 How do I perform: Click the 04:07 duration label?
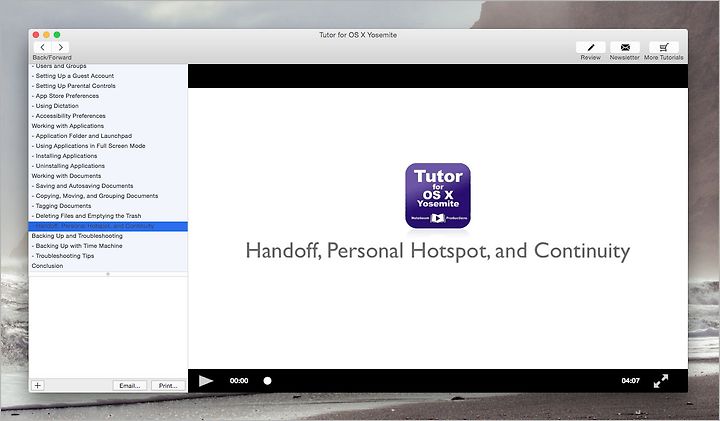coord(630,381)
